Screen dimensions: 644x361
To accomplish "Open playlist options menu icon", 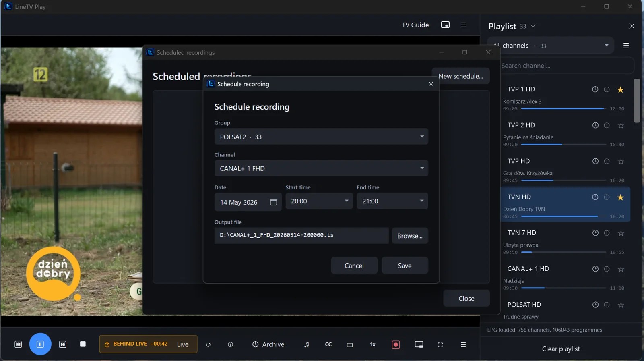I will coord(626,46).
